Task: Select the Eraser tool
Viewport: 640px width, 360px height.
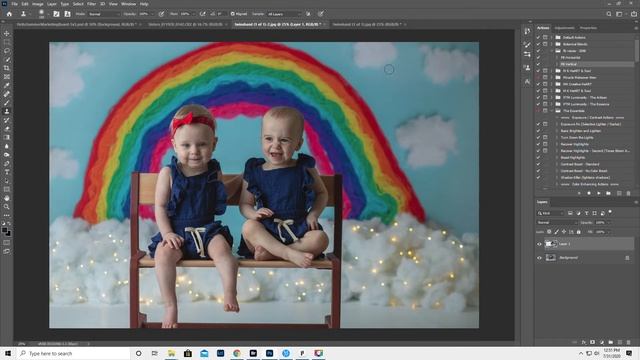Action: pos(7,129)
